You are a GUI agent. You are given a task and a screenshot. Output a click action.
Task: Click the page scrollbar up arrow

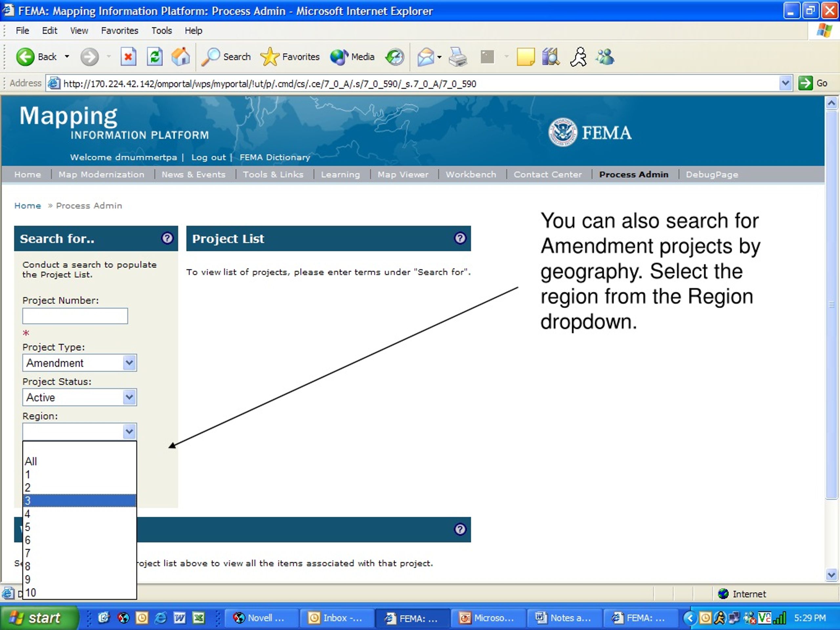(831, 103)
